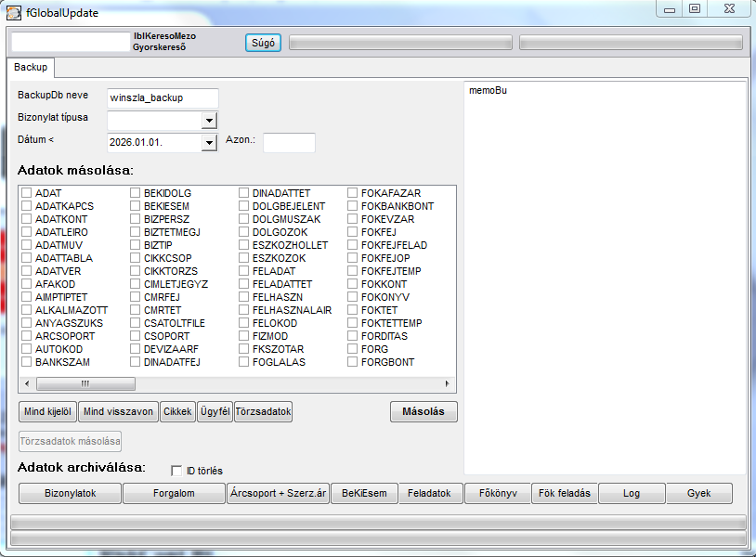This screenshot has height=557, width=756.
Task: Enable the BEKIDOLG checkbox
Action: click(x=135, y=193)
